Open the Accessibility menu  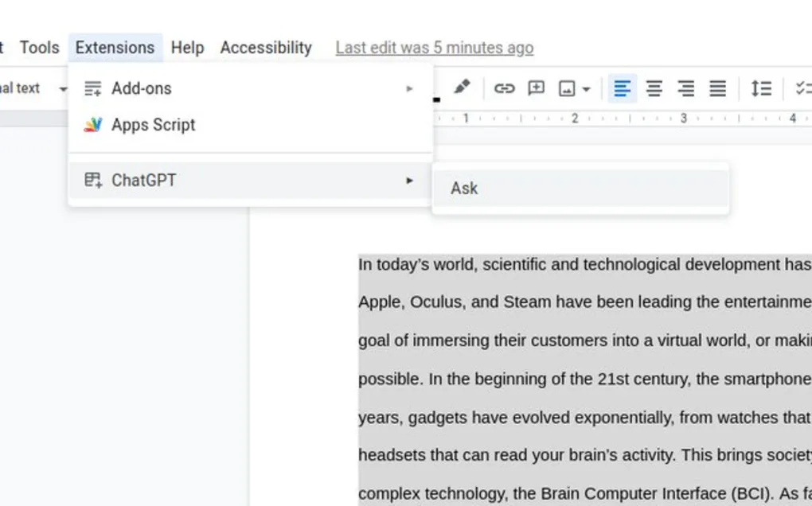tap(266, 48)
